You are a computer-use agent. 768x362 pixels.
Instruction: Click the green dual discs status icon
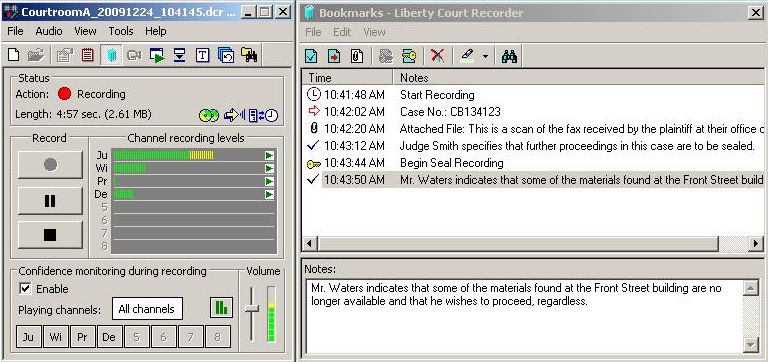[209, 116]
